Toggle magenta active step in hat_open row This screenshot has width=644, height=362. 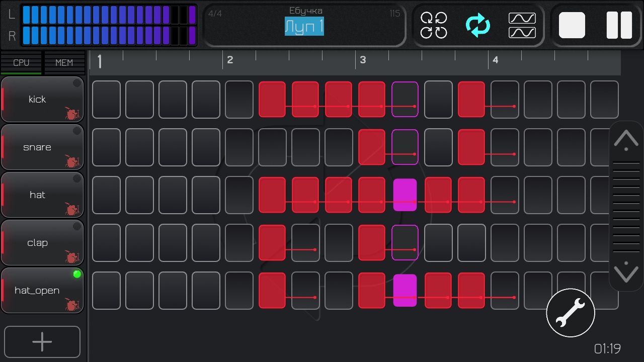pos(405,291)
